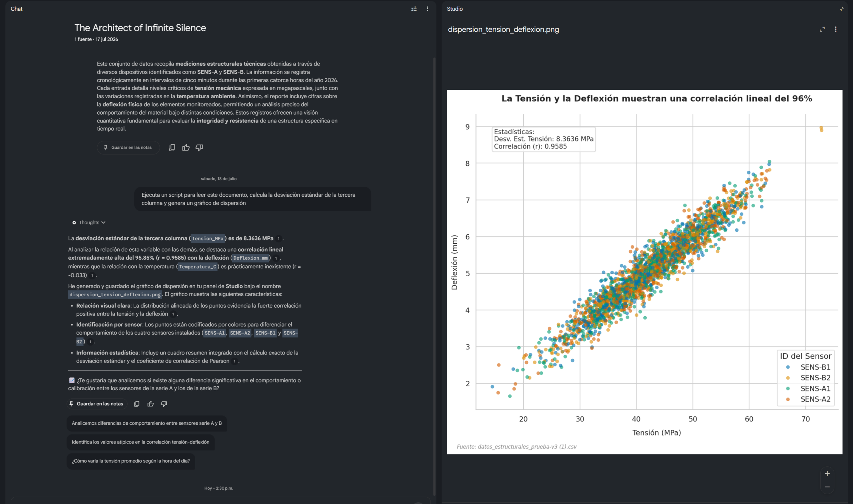Collapse the Studio panel icon
Viewport: 853px width, 504px height.
click(x=841, y=9)
